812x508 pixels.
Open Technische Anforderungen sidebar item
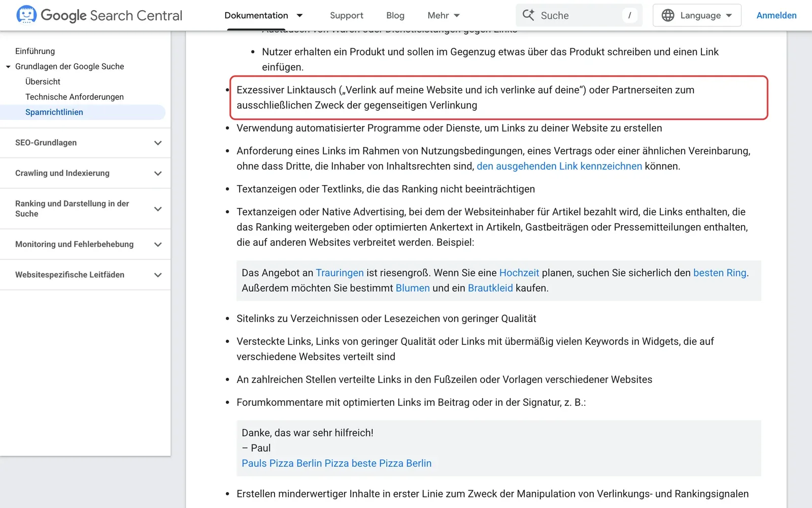[x=75, y=97]
